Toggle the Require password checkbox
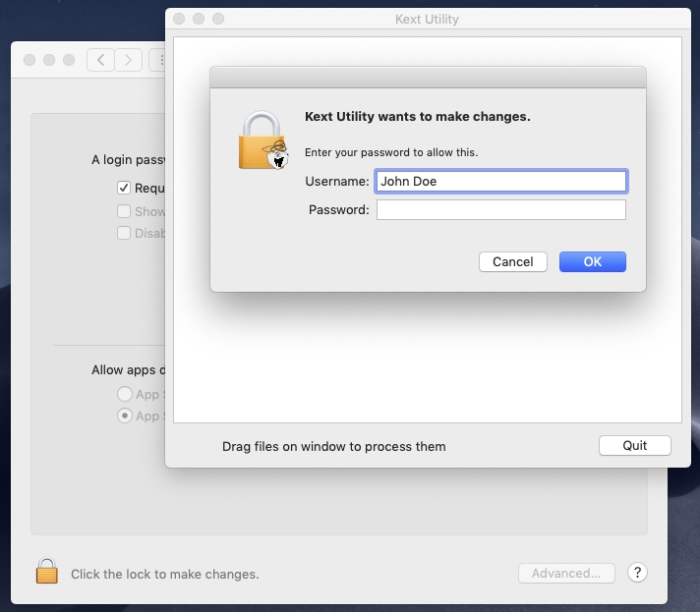700x612 pixels. tap(124, 188)
